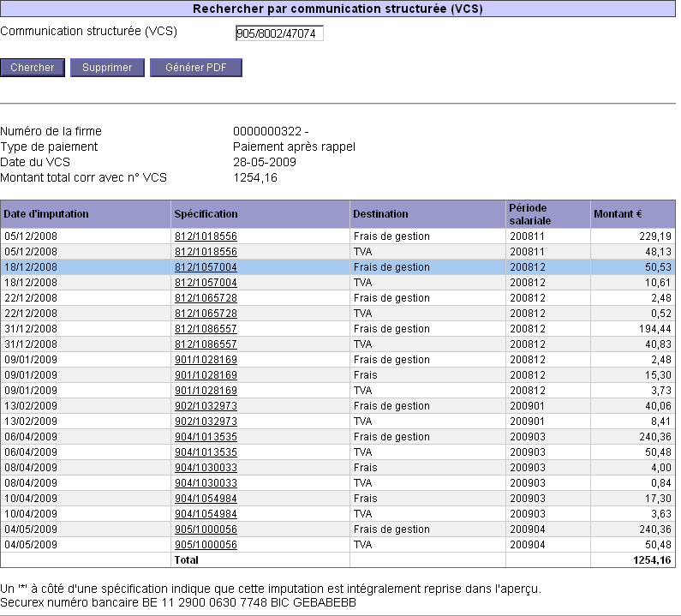The width and height of the screenshot is (681, 616).
Task: Open specification 812/1018556 in TVA 48,13 row
Action: point(206,252)
